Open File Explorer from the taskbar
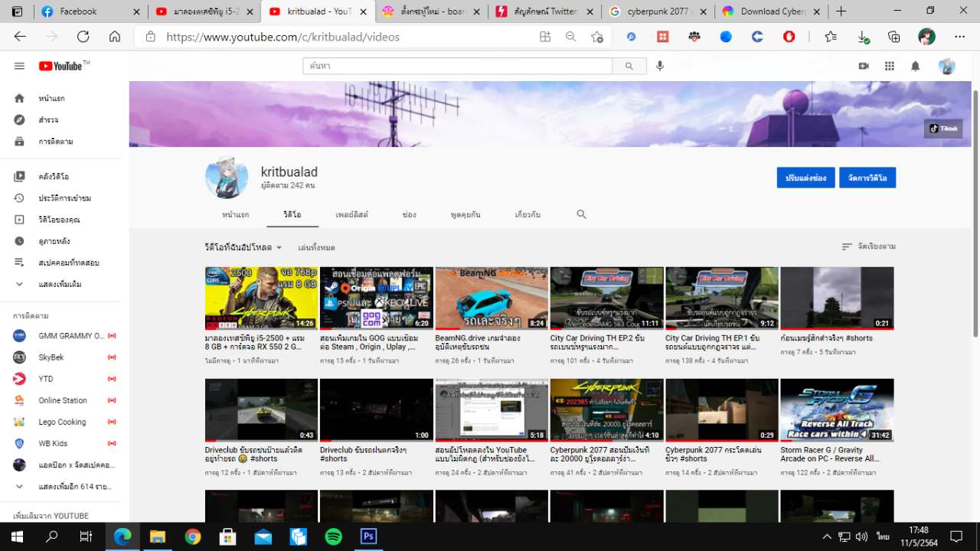Image resolution: width=980 pixels, height=551 pixels. coord(157,536)
